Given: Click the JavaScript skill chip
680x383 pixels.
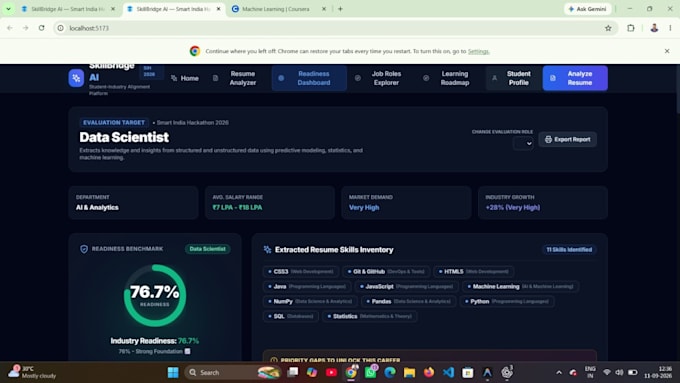Looking at the screenshot, I should (406, 286).
